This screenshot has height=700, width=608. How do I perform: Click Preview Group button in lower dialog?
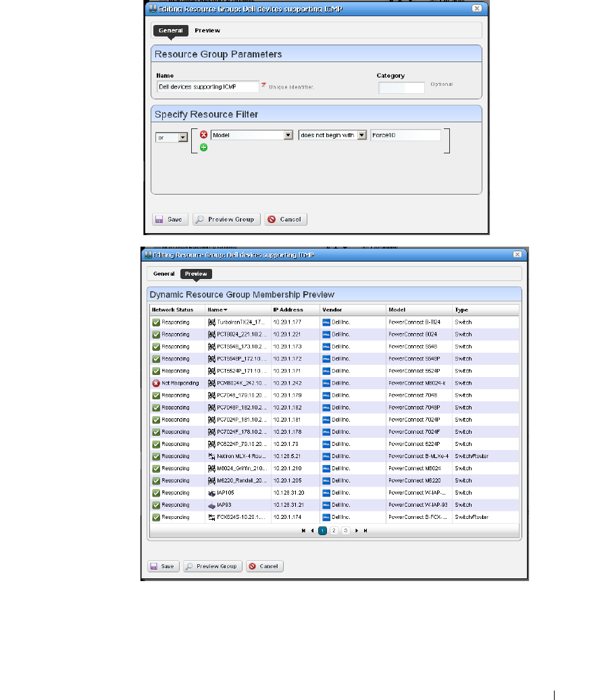[x=213, y=566]
